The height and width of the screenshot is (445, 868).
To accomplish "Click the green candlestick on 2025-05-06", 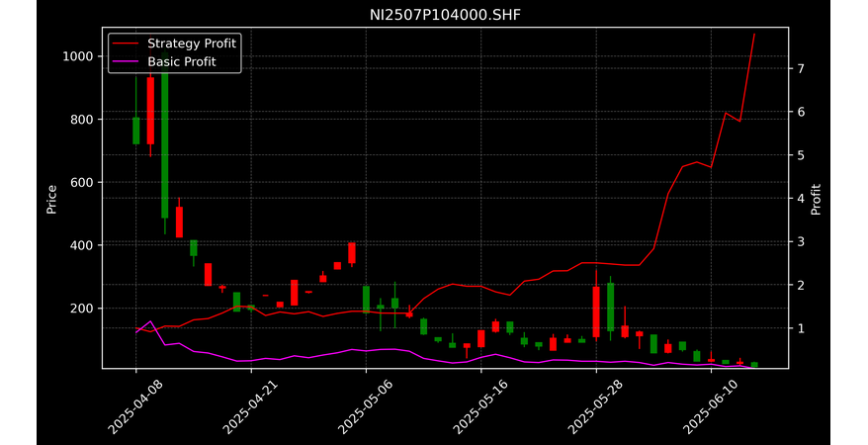I will click(367, 300).
